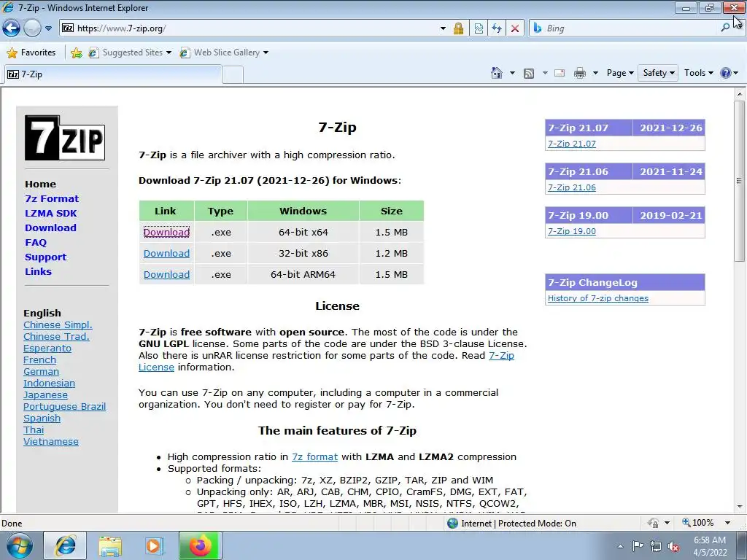Click the Print icon
Viewport: 747px width, 560px height.
pyautogui.click(x=580, y=73)
